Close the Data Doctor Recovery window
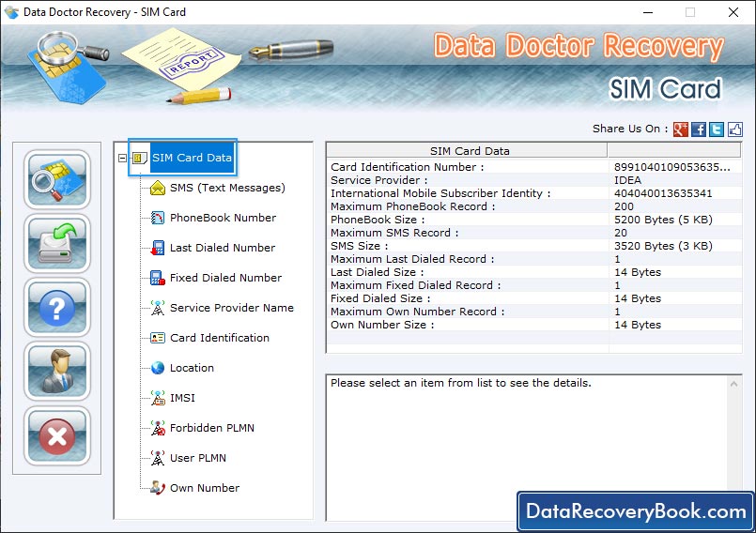 733,12
